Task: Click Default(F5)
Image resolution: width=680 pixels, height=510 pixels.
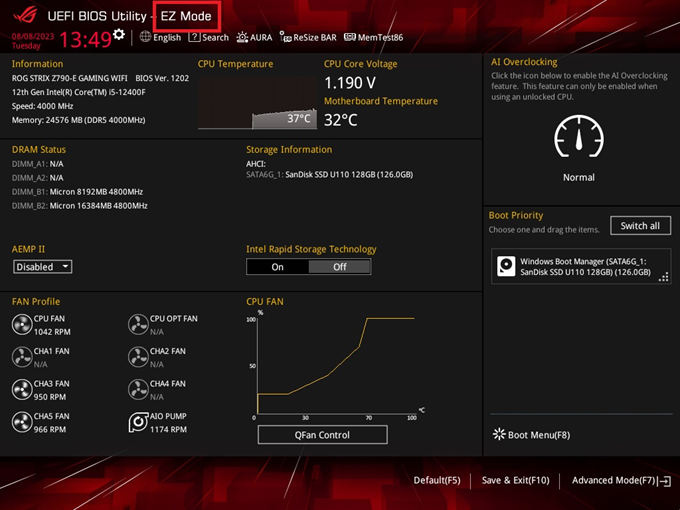Action: (x=437, y=480)
